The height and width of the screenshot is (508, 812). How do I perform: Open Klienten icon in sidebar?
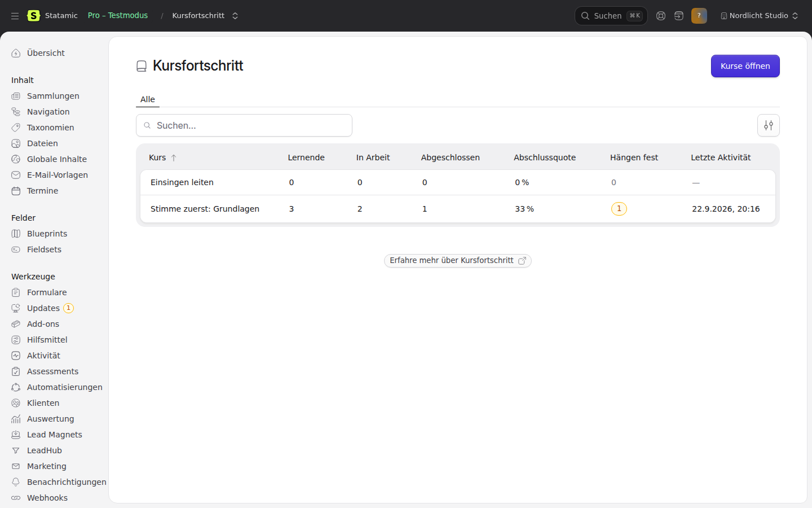(16, 403)
